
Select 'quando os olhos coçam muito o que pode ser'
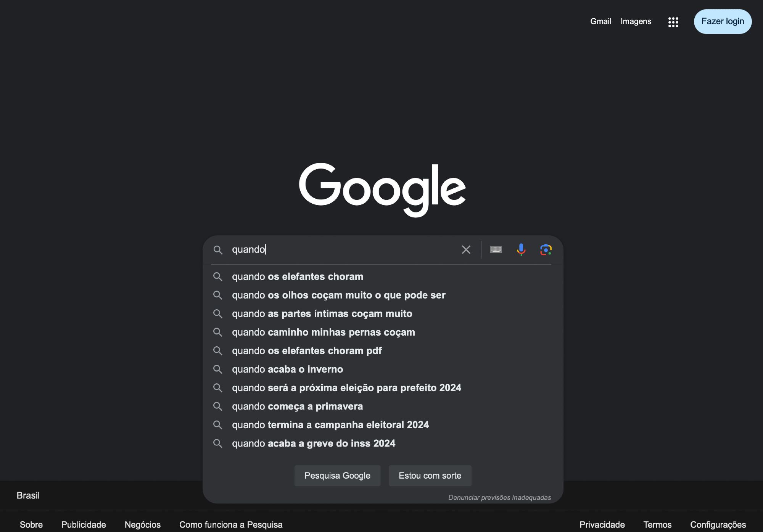coord(383,295)
